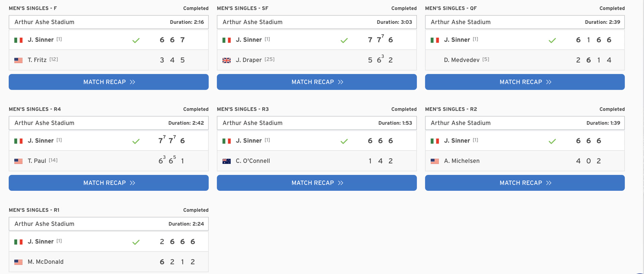This screenshot has width=644, height=274.
Task: Click the US flag beside A. Michelsen
Action: 435,161
